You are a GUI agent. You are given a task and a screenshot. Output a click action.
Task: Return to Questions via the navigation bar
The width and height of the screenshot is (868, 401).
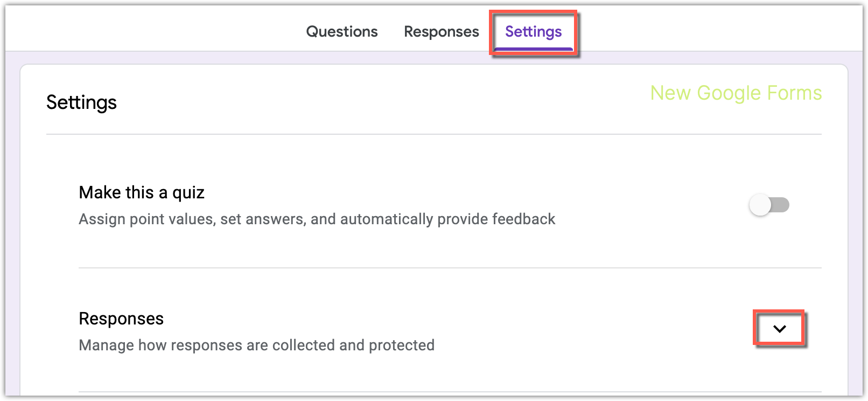pos(341,31)
